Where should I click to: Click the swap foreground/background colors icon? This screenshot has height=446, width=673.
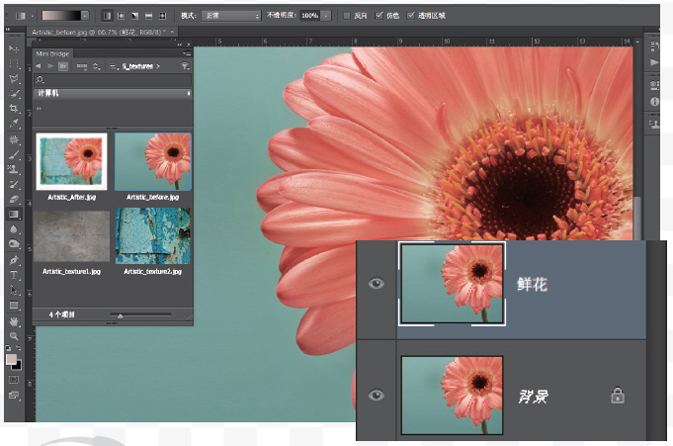coord(18,348)
